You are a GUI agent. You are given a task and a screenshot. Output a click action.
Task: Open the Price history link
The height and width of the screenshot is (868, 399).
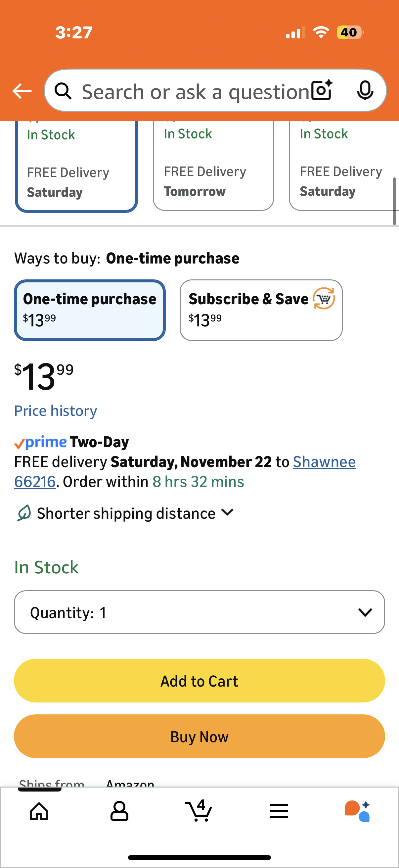[x=56, y=411]
